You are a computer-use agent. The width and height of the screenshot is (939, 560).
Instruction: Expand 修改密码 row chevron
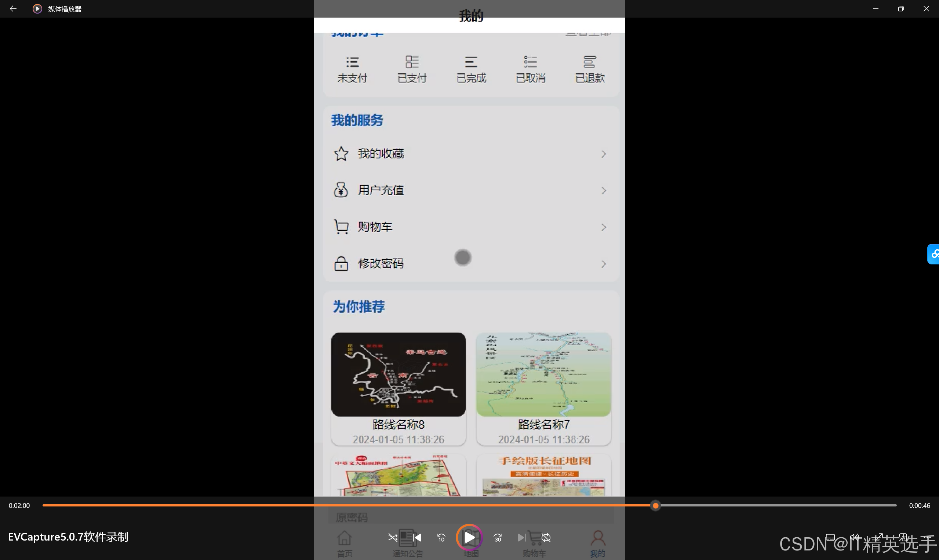pyautogui.click(x=604, y=264)
